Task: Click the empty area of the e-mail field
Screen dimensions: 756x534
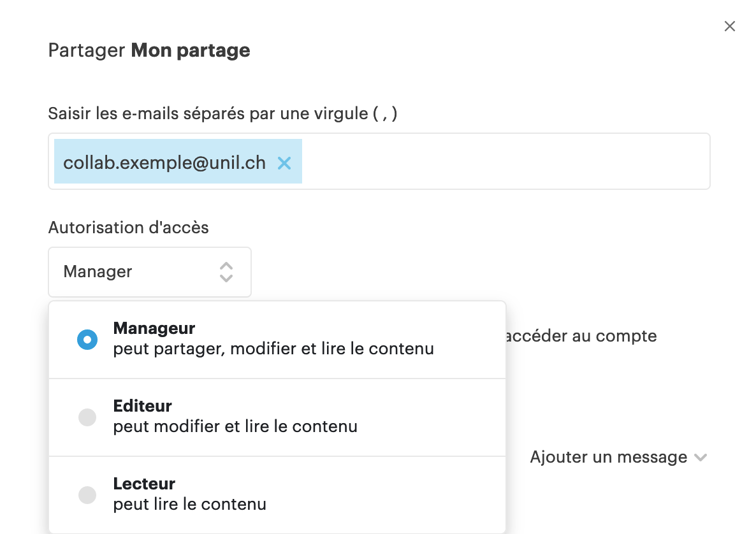Action: (504, 162)
